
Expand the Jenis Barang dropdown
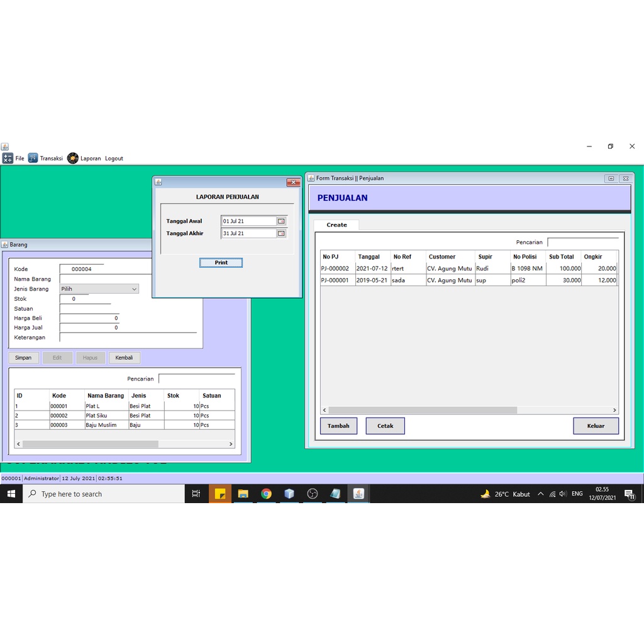pyautogui.click(x=134, y=289)
